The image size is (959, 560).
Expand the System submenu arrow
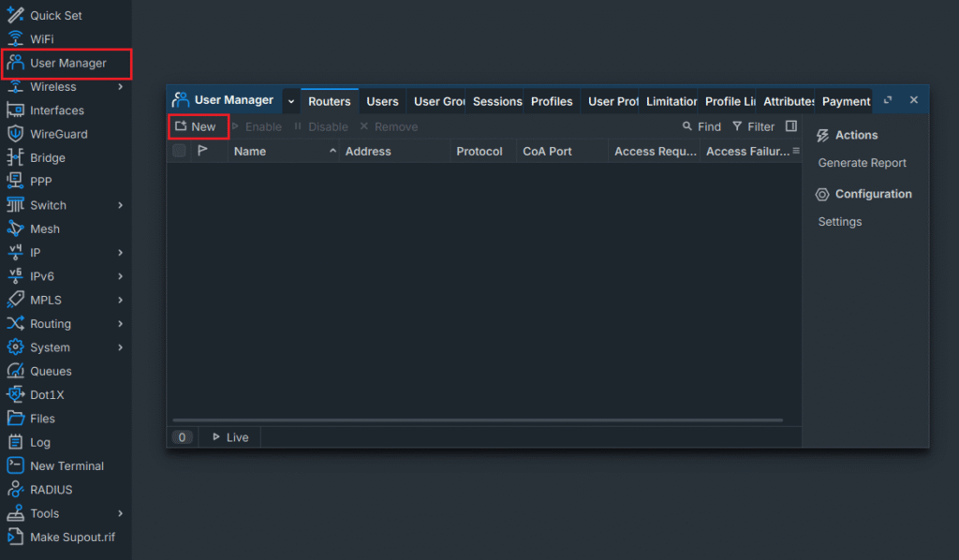(121, 347)
